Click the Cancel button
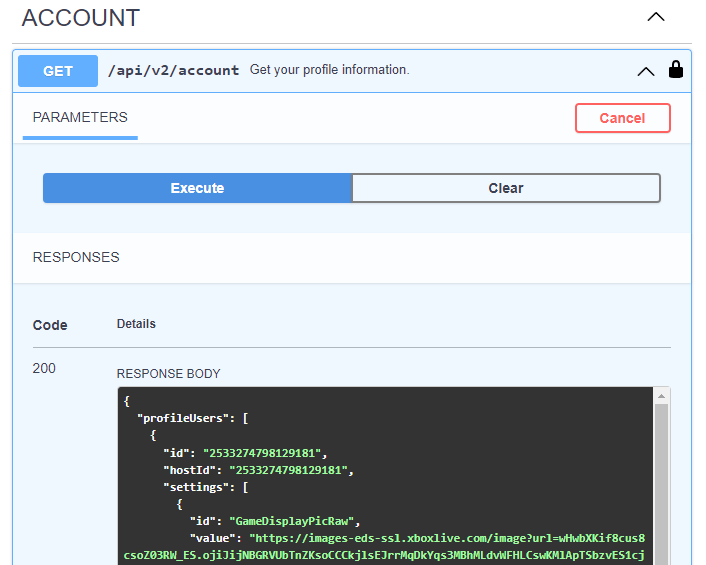The width and height of the screenshot is (706, 565). 623,118
